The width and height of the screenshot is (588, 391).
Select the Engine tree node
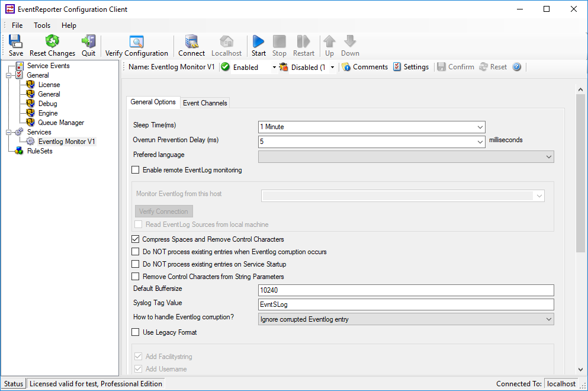pyautogui.click(x=48, y=113)
